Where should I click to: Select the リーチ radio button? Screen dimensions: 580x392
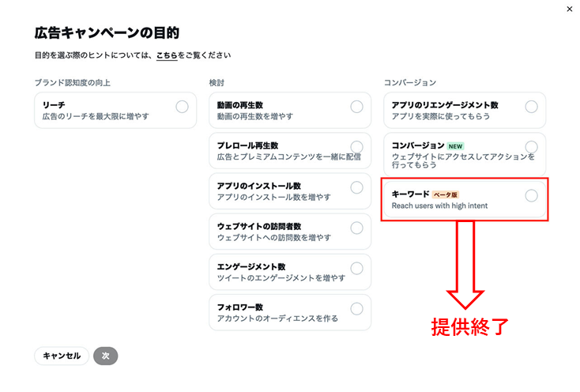[x=183, y=107]
